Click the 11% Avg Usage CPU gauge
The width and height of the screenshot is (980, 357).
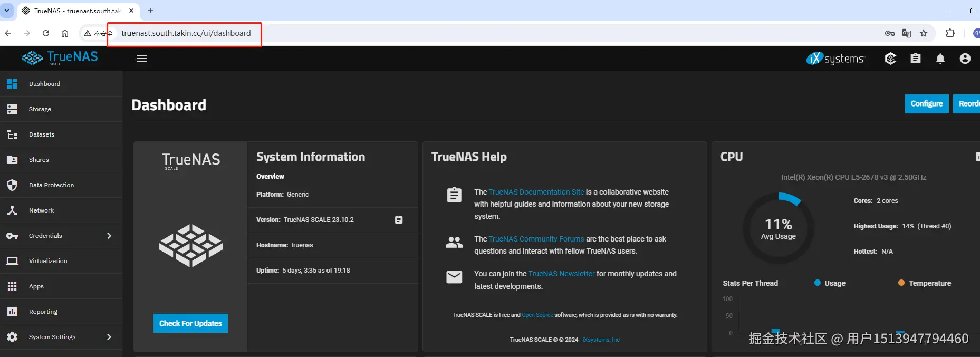click(x=779, y=228)
